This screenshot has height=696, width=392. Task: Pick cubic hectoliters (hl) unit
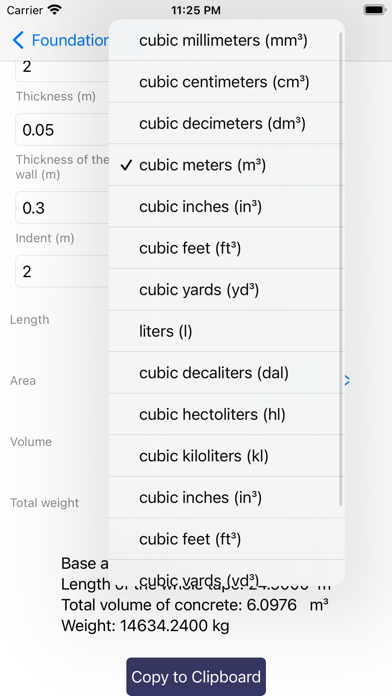tap(226, 414)
